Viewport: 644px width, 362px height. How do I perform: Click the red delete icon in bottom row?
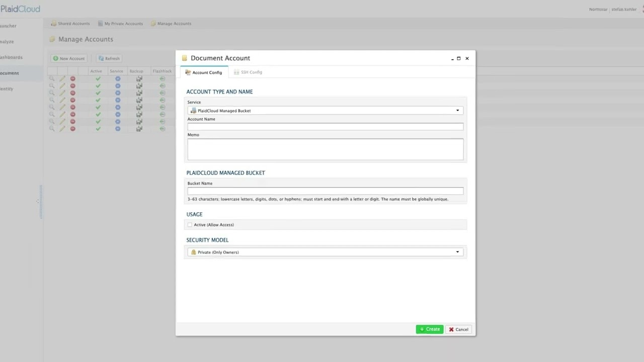point(72,129)
